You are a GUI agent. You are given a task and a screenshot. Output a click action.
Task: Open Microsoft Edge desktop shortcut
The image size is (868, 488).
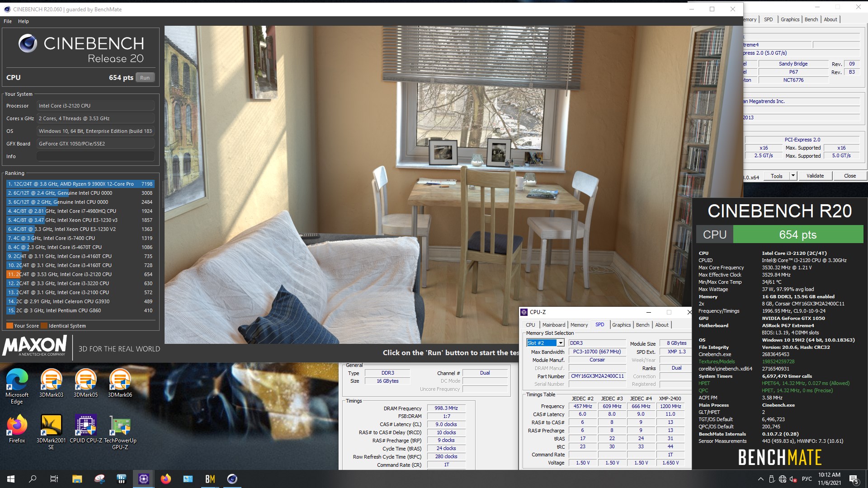pyautogui.click(x=17, y=386)
